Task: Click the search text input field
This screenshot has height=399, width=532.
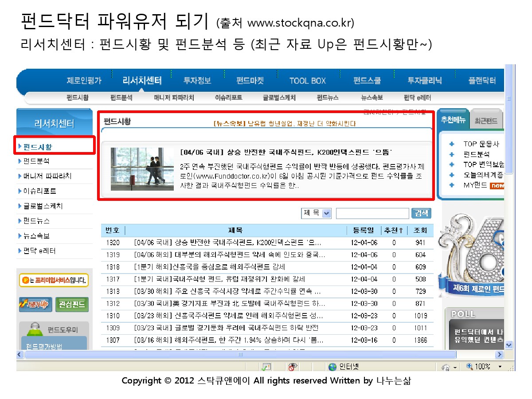Action: tap(372, 213)
